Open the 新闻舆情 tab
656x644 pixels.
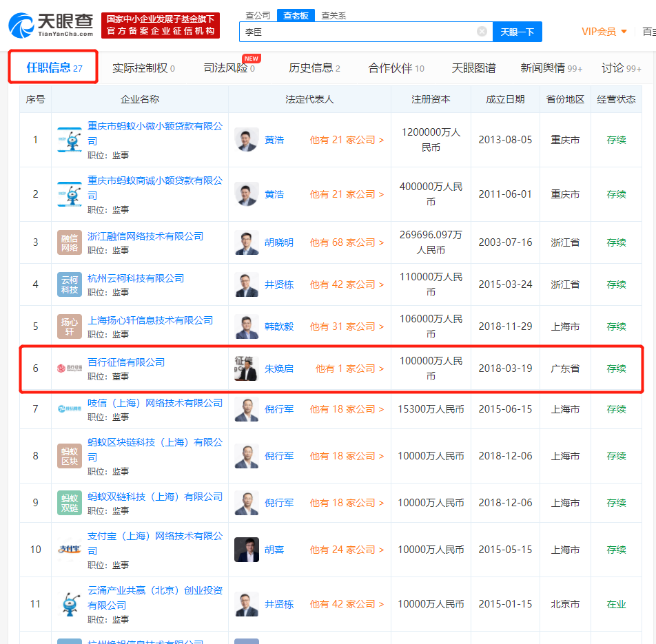(x=551, y=67)
